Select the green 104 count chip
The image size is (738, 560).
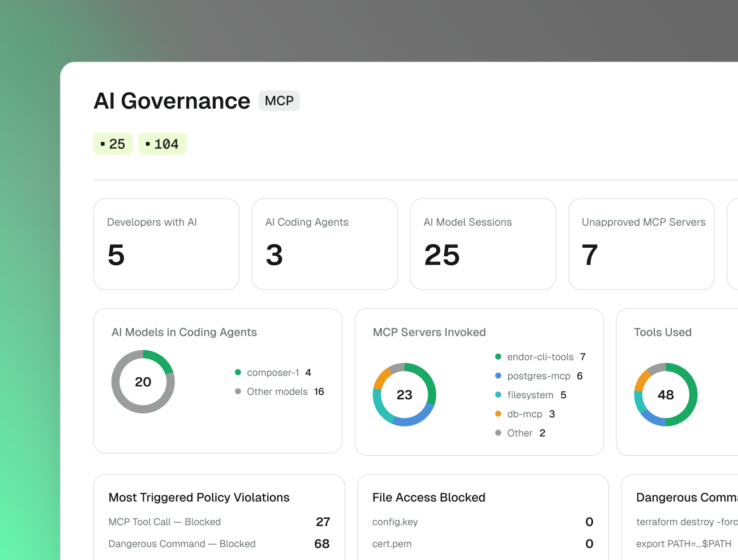[162, 144]
